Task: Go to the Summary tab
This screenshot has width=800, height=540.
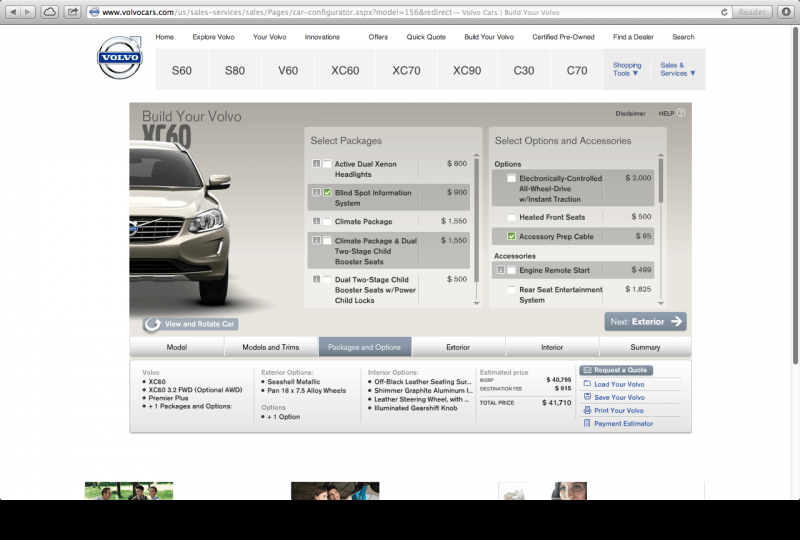Action: click(x=645, y=347)
